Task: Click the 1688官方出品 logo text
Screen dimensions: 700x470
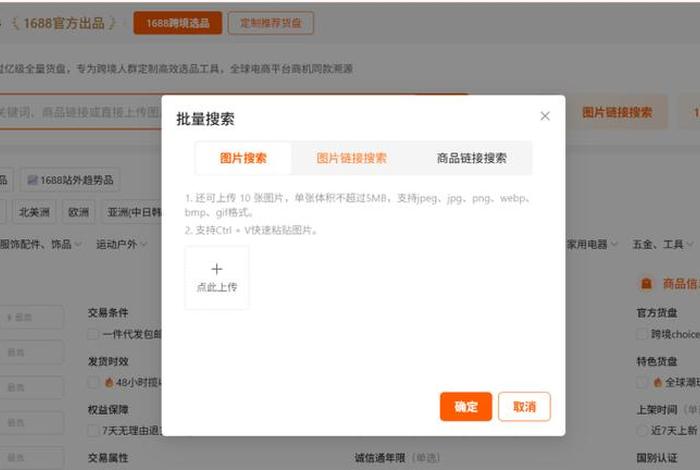Action: click(x=64, y=23)
